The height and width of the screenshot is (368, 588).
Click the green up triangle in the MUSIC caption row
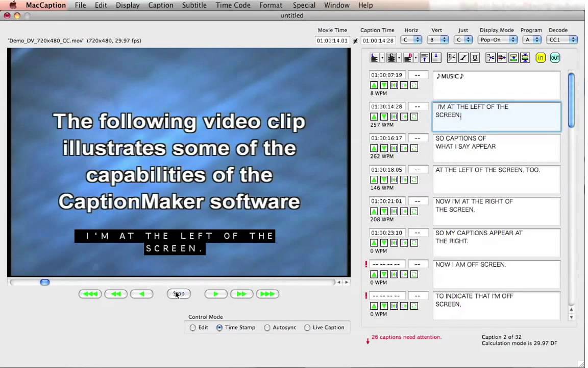[x=374, y=85]
